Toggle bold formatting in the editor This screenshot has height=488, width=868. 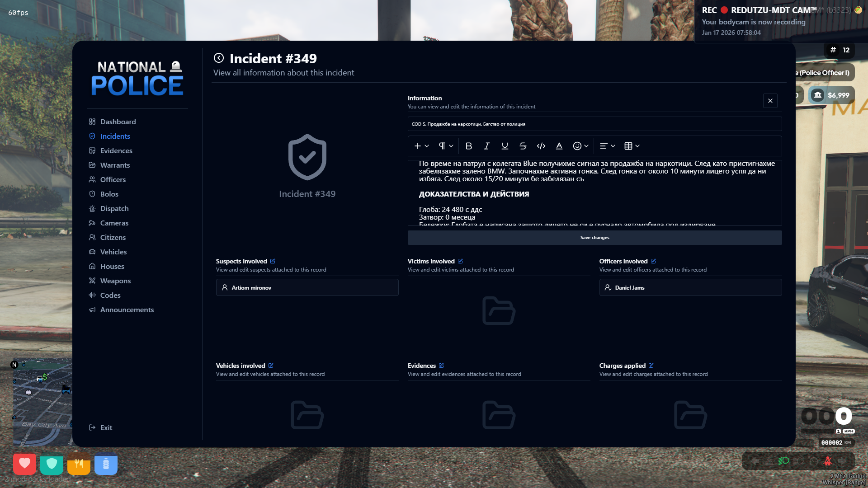click(x=469, y=146)
